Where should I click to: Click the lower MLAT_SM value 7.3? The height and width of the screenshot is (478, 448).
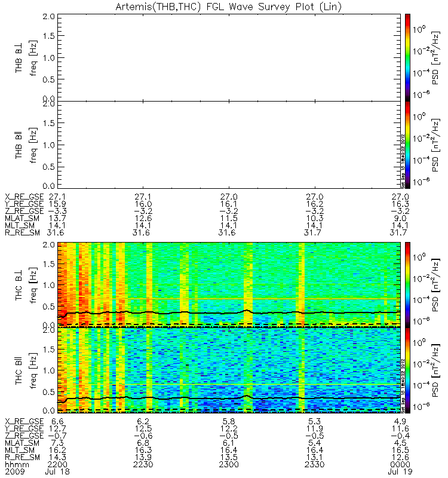(x=57, y=443)
